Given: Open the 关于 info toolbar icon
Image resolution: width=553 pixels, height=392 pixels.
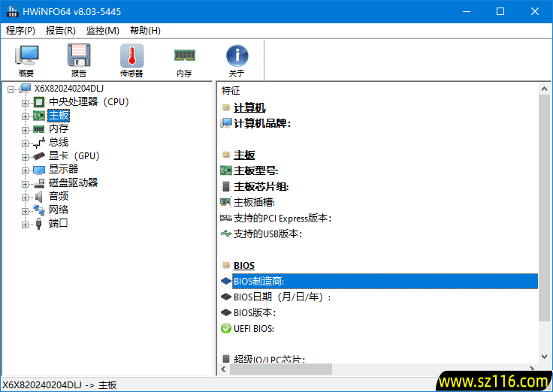Looking at the screenshot, I should 237,60.
